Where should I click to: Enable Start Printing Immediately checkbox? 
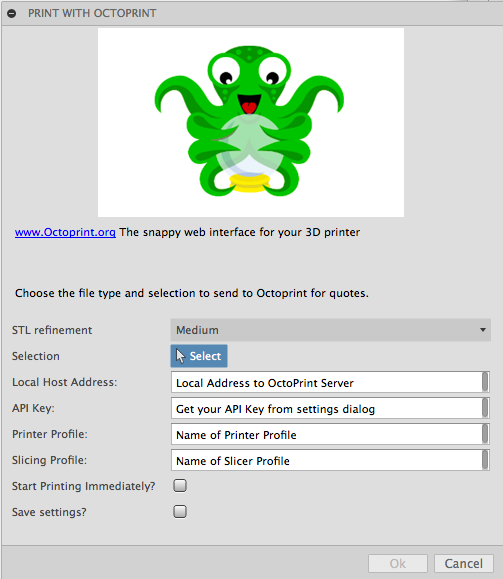click(180, 486)
